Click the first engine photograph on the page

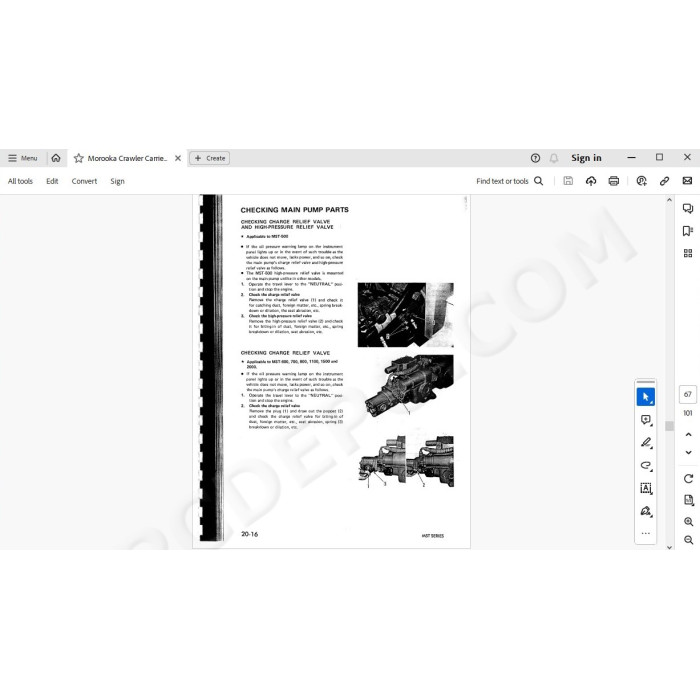point(405,315)
